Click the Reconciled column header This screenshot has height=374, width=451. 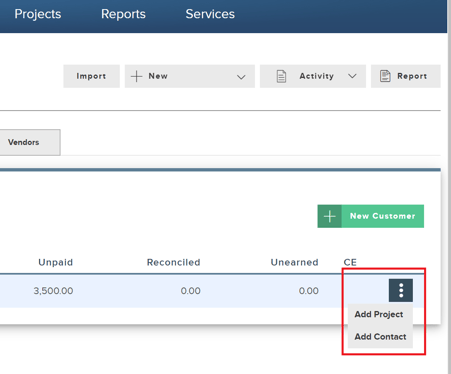[174, 262]
